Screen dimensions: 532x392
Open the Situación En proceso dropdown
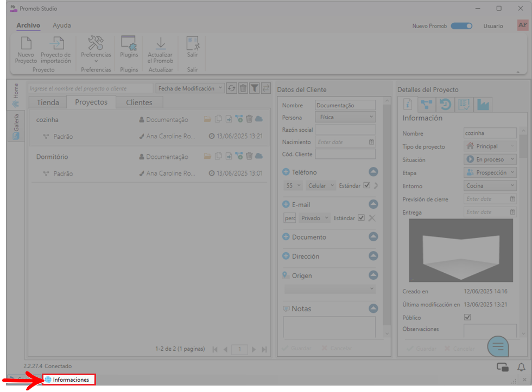490,159
